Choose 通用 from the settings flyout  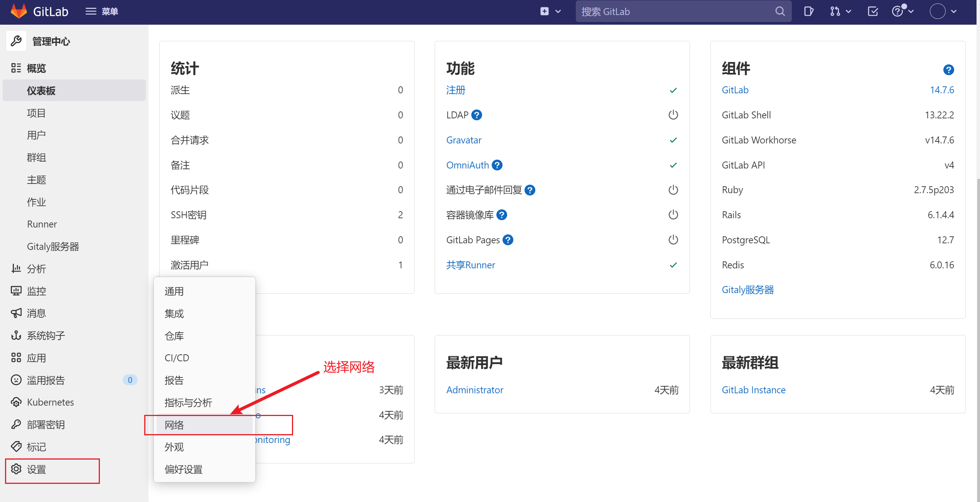click(x=204, y=291)
